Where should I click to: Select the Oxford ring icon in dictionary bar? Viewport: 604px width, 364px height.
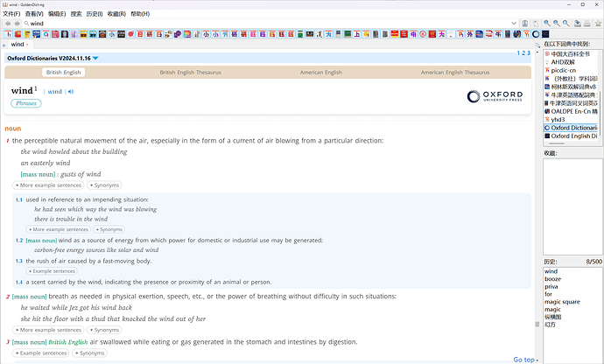536,34
